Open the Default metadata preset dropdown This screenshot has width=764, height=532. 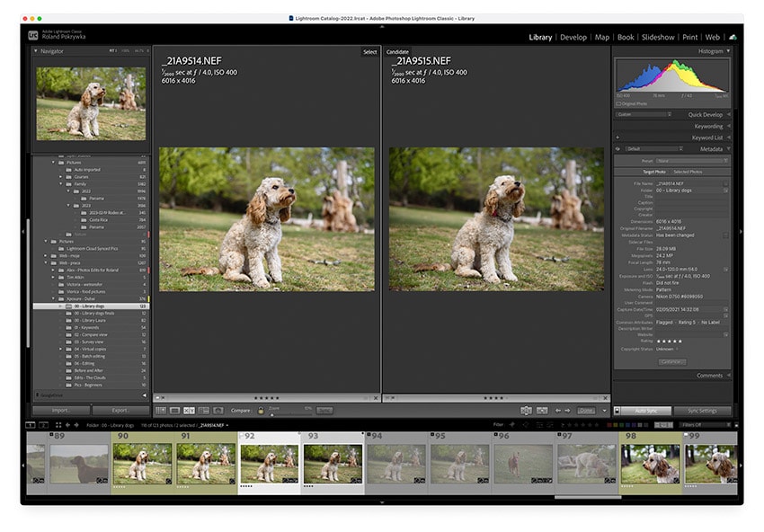point(655,148)
